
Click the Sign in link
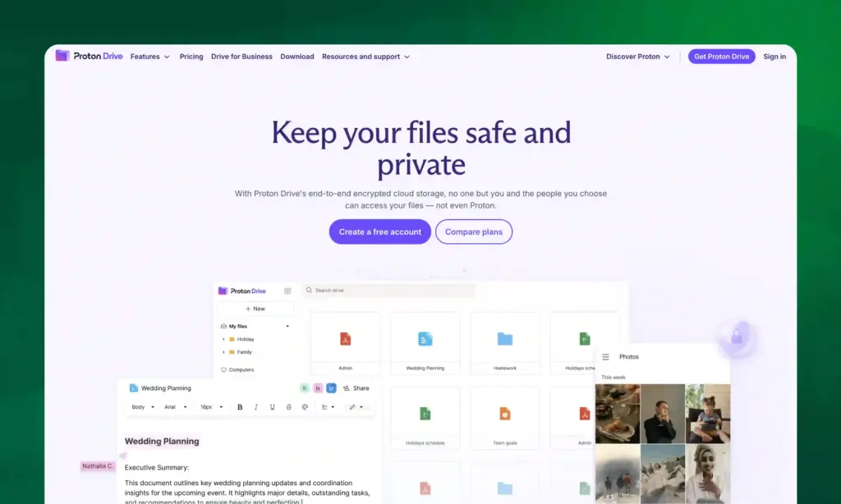tap(774, 57)
